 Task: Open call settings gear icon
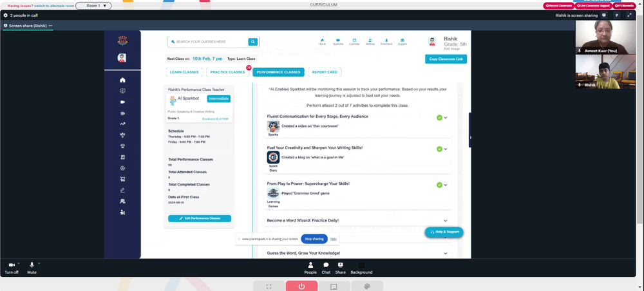5,15
